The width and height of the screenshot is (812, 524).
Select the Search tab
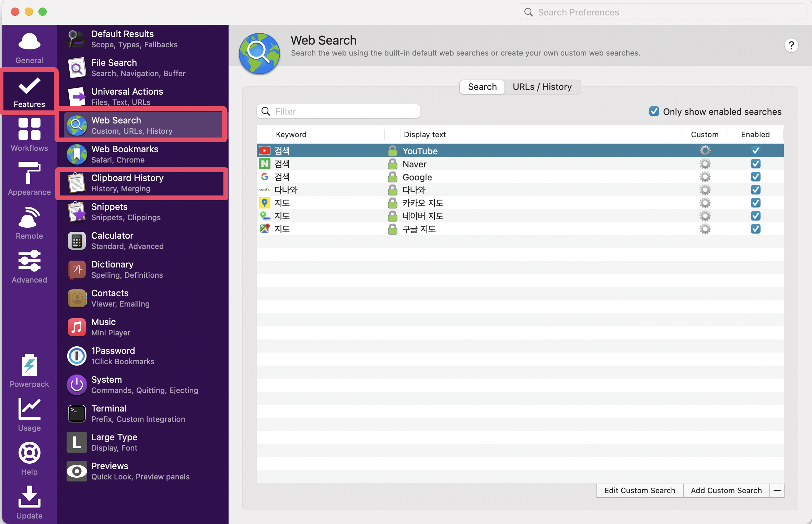click(x=482, y=87)
